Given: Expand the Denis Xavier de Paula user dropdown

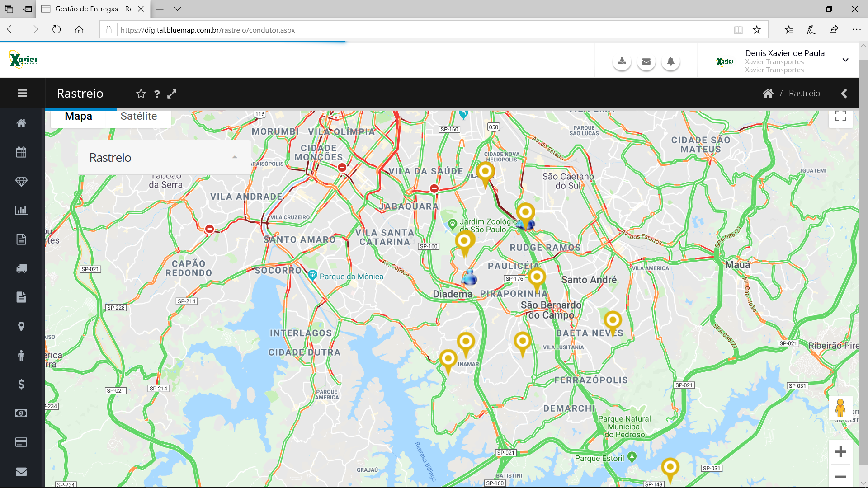Looking at the screenshot, I should [x=845, y=60].
